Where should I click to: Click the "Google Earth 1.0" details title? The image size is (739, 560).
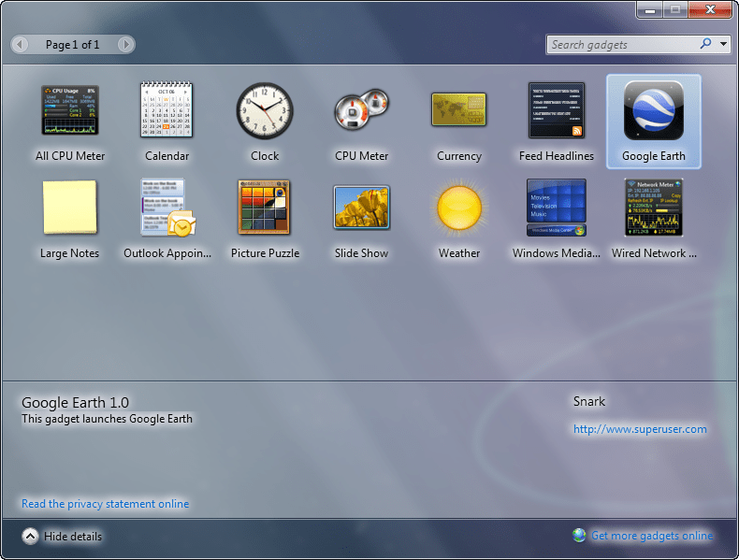[75, 402]
